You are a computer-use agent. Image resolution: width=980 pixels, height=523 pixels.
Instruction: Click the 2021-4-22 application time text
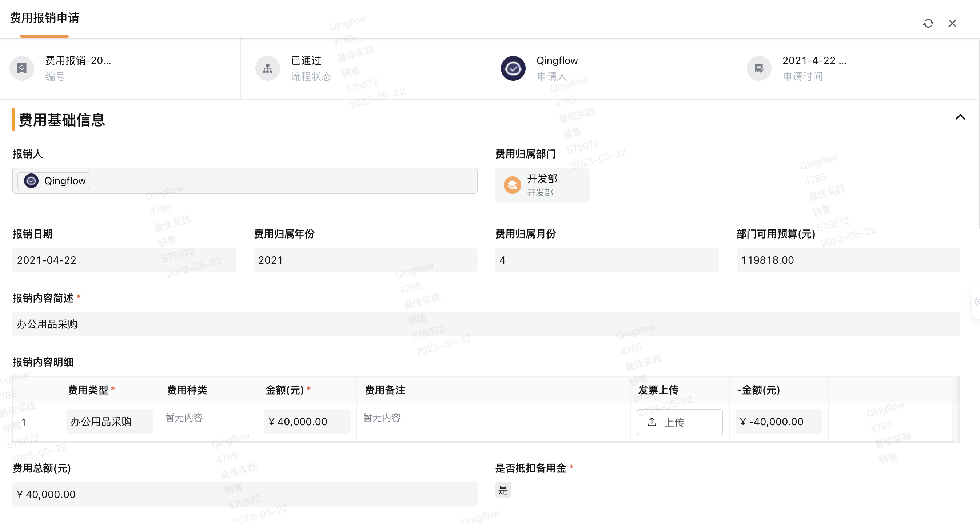[814, 60]
